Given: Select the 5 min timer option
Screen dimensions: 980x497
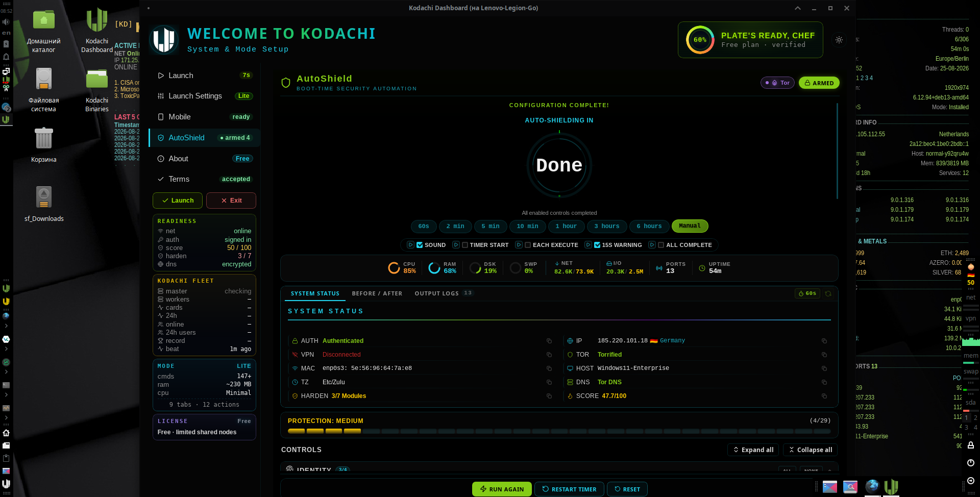Looking at the screenshot, I should pos(491,226).
